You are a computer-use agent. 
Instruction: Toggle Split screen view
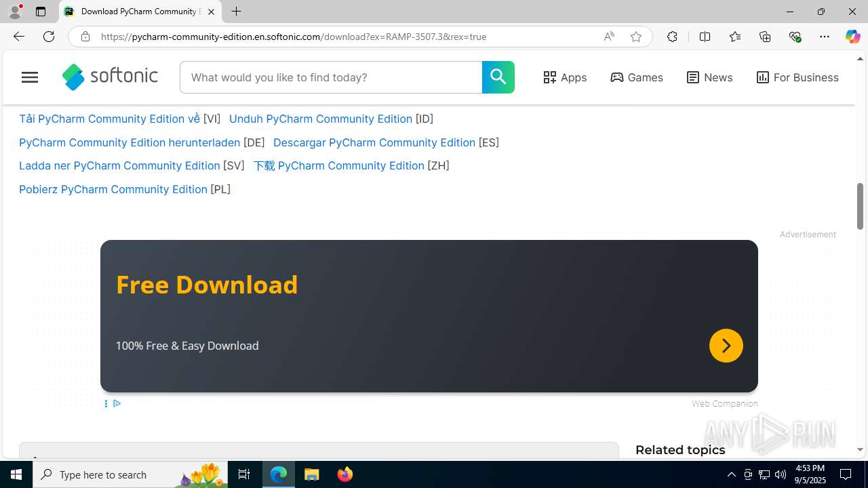coord(705,37)
